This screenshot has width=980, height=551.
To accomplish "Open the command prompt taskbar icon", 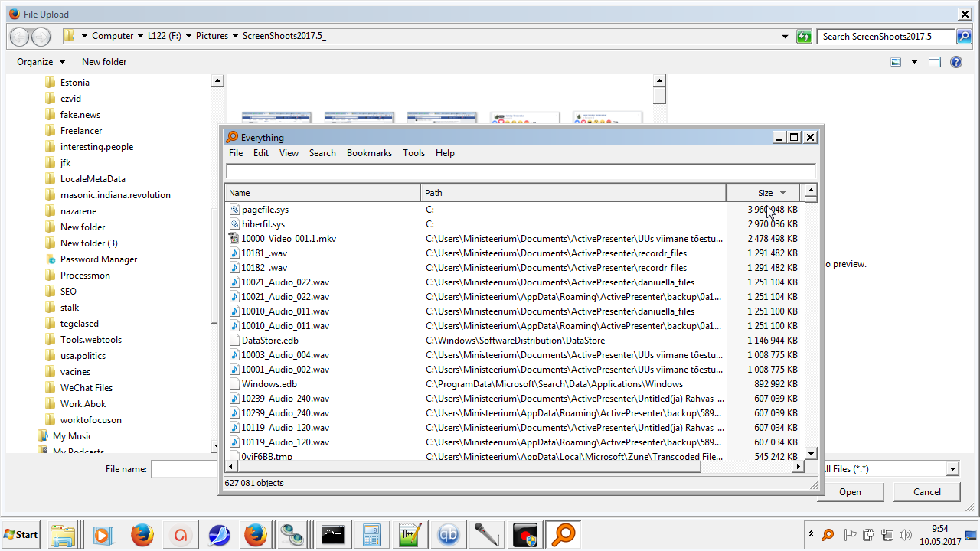I will 332,535.
